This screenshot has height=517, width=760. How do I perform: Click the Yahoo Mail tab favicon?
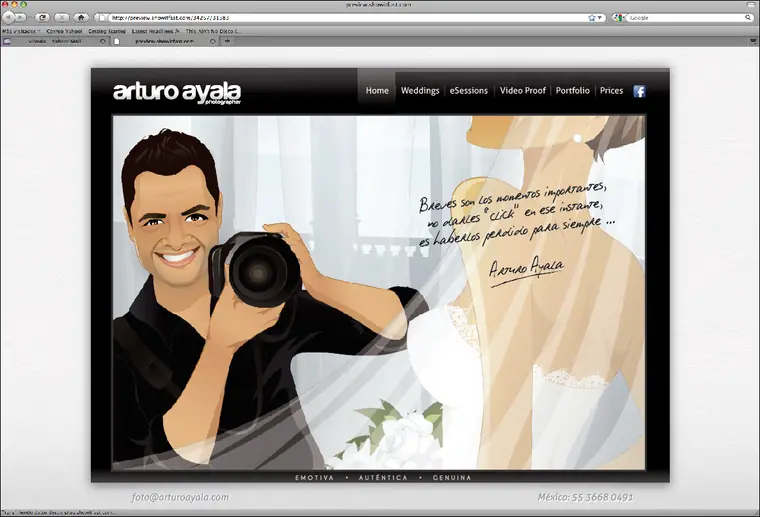click(7, 41)
